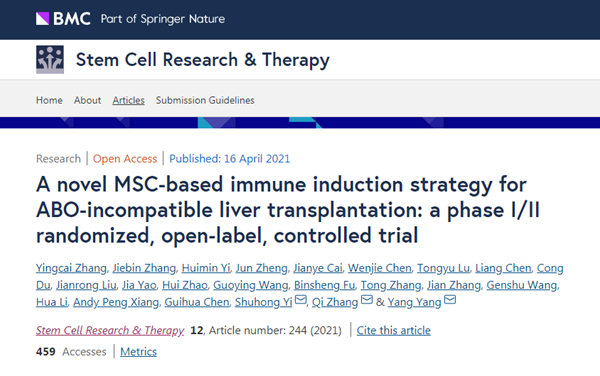Image resolution: width=600 pixels, height=376 pixels.
Task: Open author Guihua Chen link
Action: 197,302
